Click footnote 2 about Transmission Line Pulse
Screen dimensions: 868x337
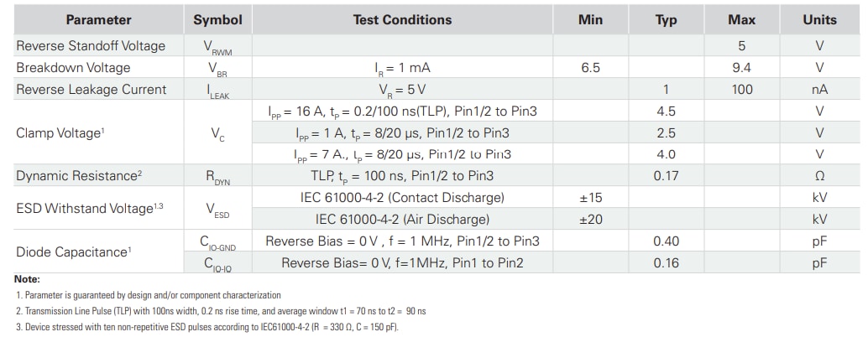click(221, 311)
